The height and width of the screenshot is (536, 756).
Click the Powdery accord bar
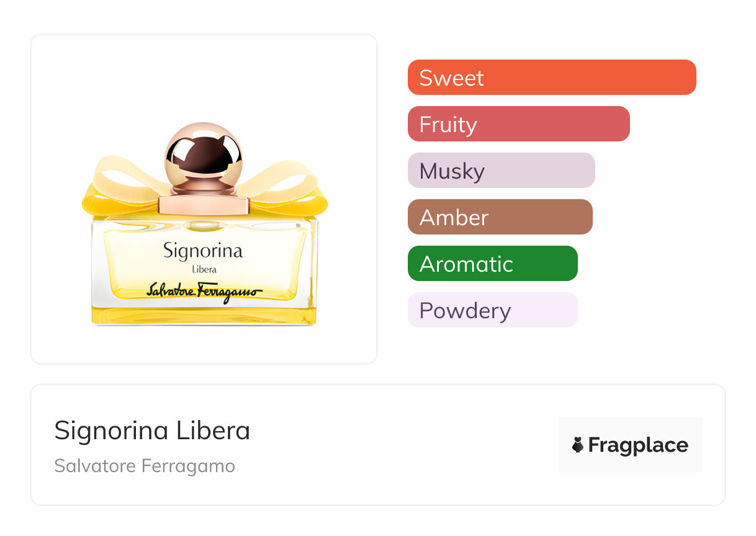492,310
